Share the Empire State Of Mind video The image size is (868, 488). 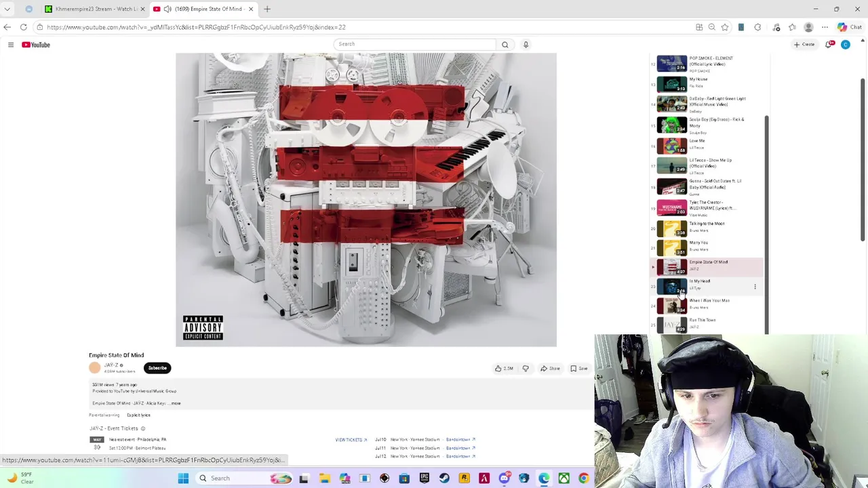tap(550, 369)
